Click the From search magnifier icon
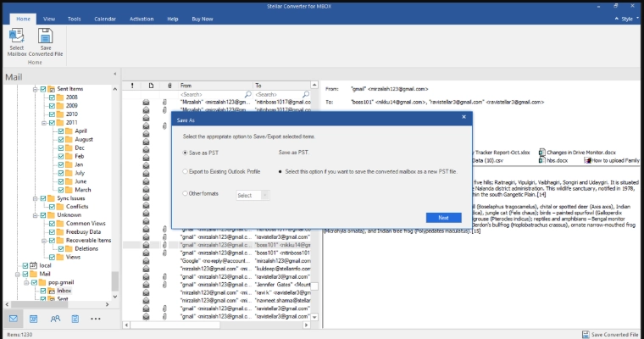Image resolution: width=644 pixels, height=339 pixels. pos(247,95)
